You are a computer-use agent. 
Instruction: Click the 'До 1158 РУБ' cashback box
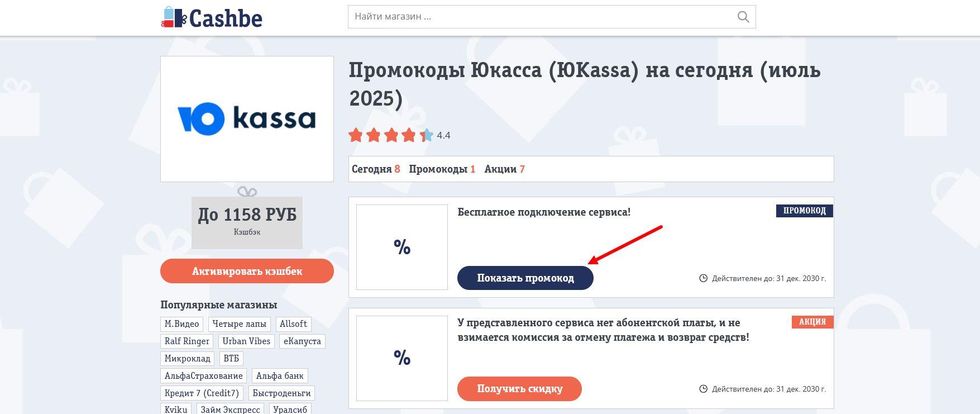(247, 222)
